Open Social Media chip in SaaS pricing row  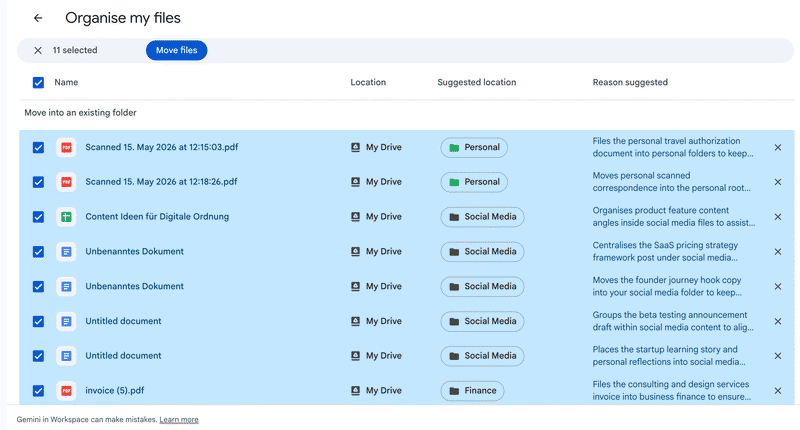482,251
